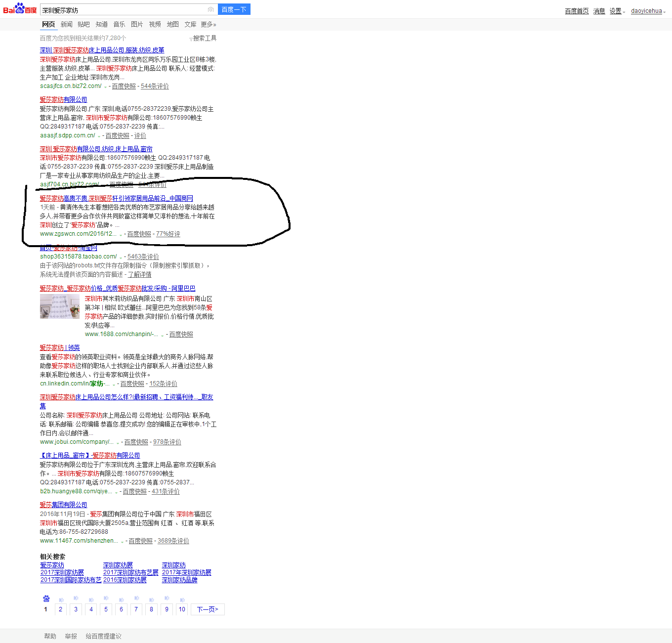Open related search 爱莎家纺
The width and height of the screenshot is (672, 643).
[52, 565]
